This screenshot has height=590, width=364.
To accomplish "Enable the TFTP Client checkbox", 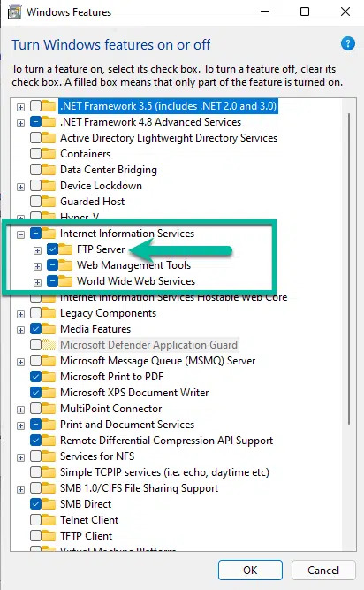I will pos(35,535).
